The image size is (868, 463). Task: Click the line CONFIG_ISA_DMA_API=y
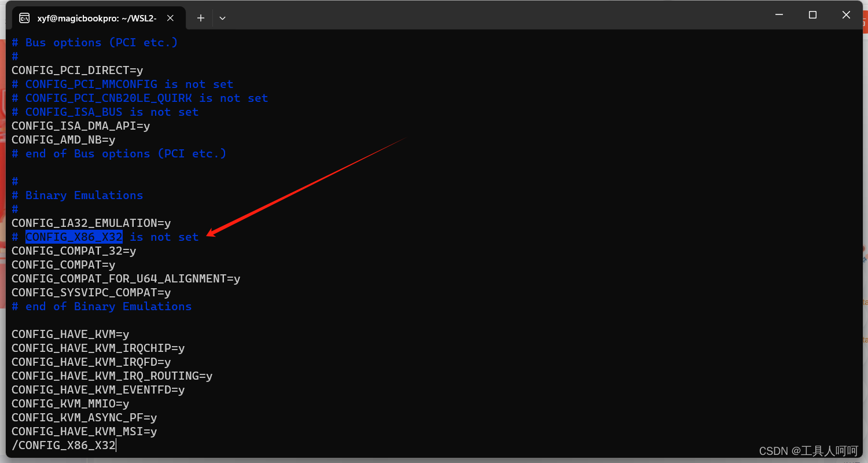coord(80,126)
